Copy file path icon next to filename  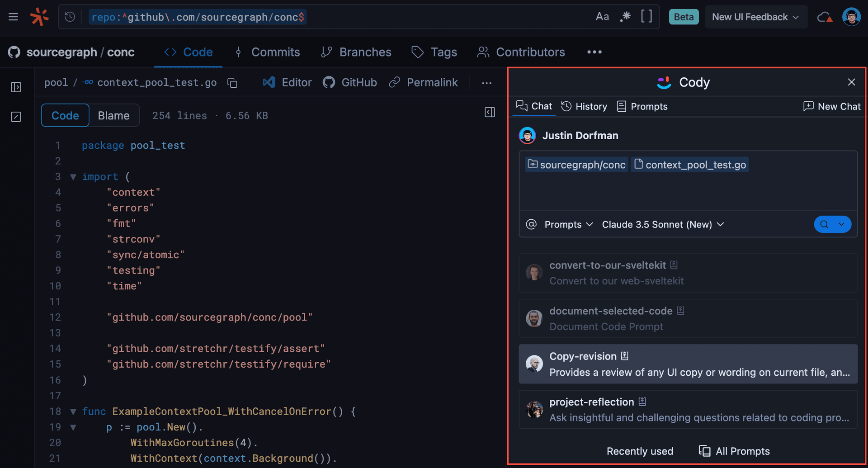tap(232, 83)
